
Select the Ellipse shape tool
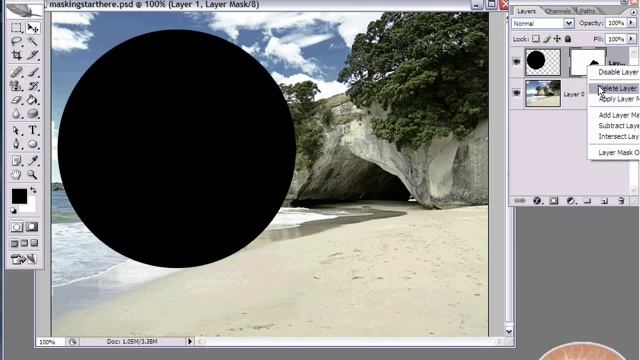pyautogui.click(x=32, y=144)
